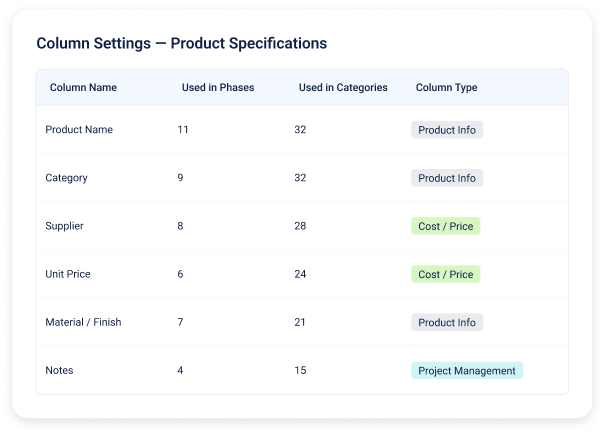The height and width of the screenshot is (434, 605).
Task: Click the Product Info tag for Product Name
Action: point(447,130)
